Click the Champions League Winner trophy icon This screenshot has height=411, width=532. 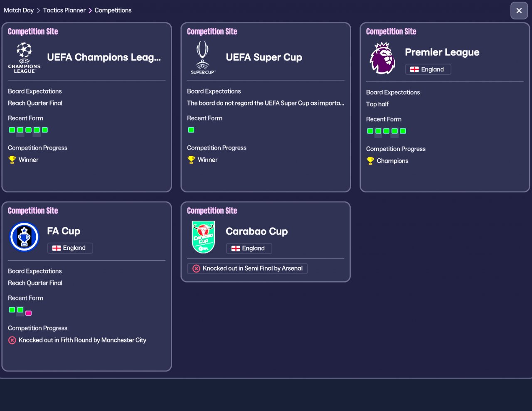coord(12,160)
